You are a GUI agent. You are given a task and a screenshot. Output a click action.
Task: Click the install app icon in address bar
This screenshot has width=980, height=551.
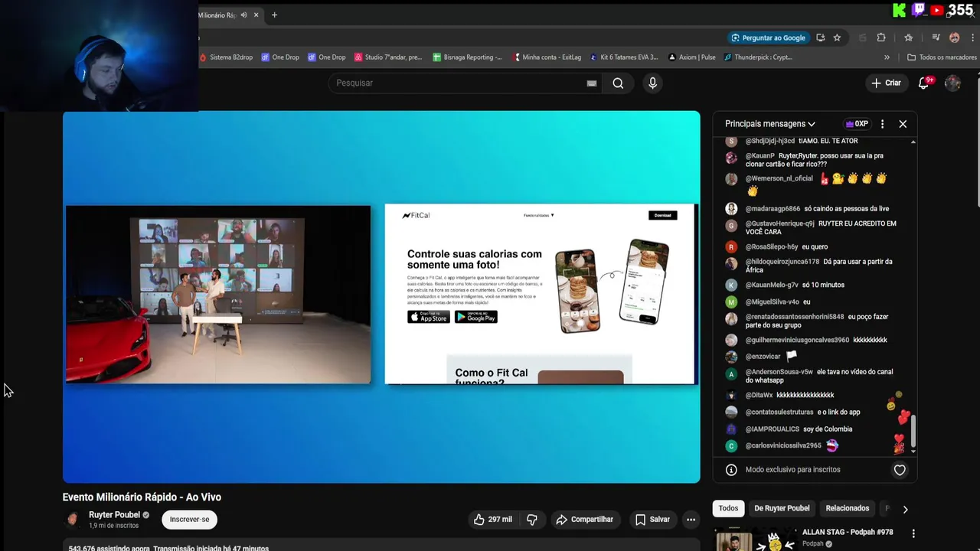[x=821, y=37]
